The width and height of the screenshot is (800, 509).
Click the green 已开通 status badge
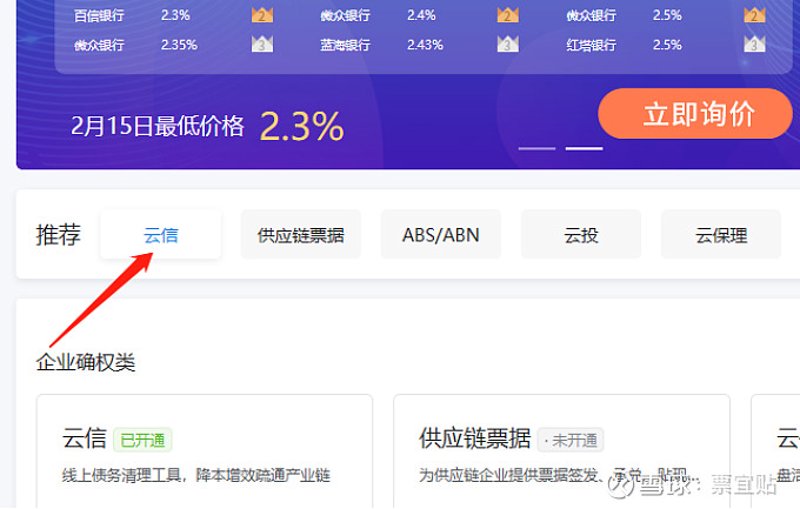point(142,440)
